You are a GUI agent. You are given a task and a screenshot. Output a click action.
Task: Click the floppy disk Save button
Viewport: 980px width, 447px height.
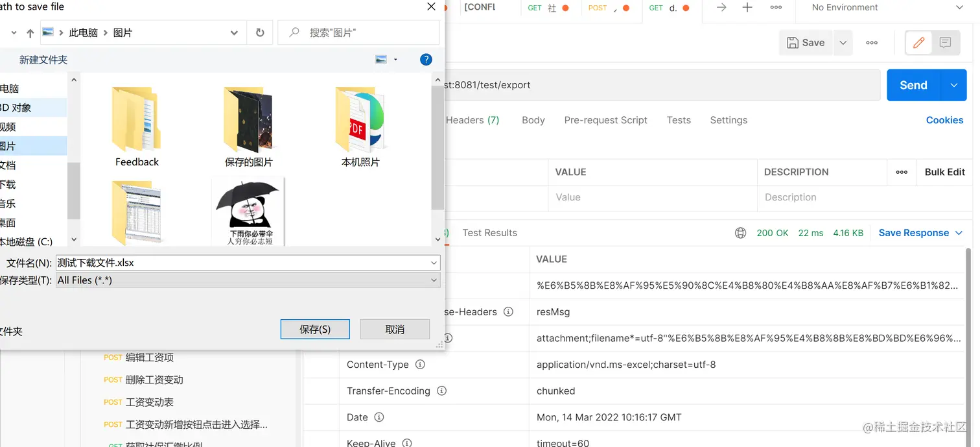pos(806,43)
